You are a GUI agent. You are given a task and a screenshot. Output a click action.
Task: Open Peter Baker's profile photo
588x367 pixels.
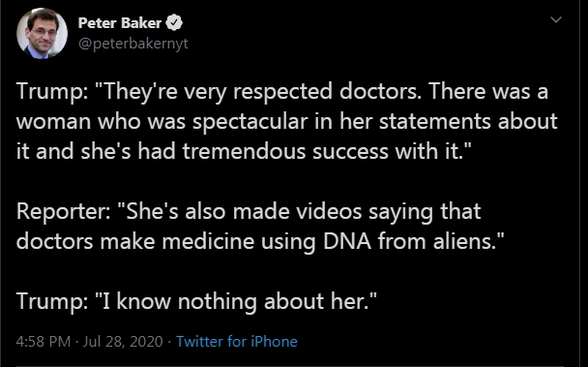tap(42, 34)
